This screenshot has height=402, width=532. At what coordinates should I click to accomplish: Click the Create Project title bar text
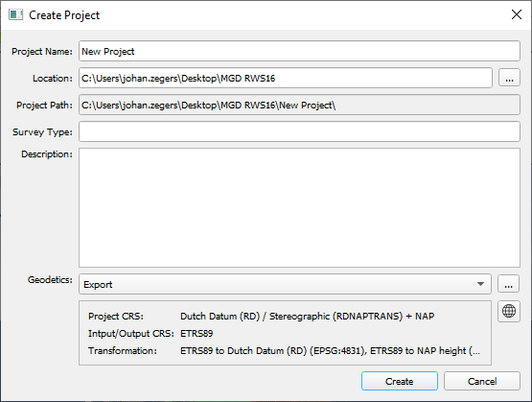click(64, 15)
